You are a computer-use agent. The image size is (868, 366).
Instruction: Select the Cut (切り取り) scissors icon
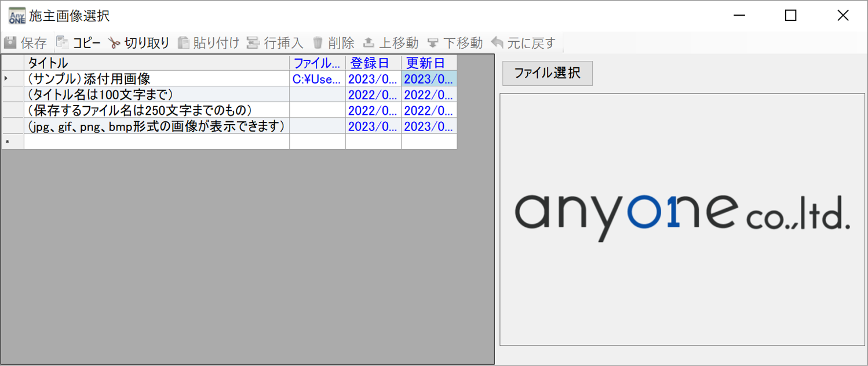coord(114,43)
